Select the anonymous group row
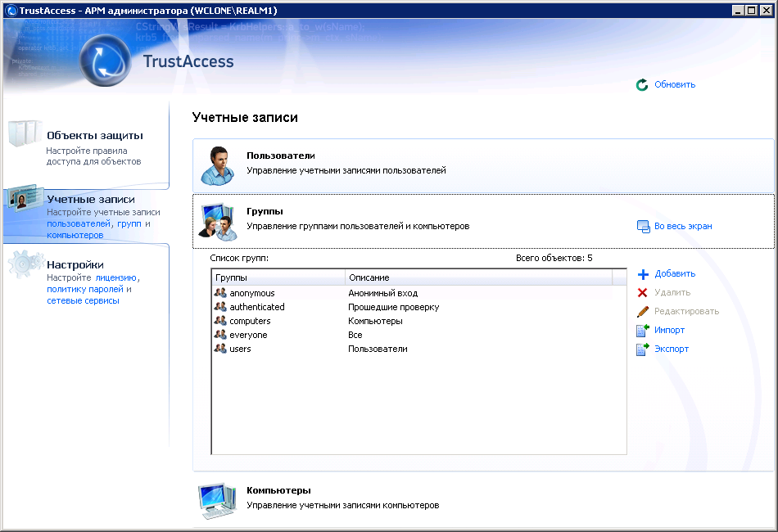 pos(252,293)
